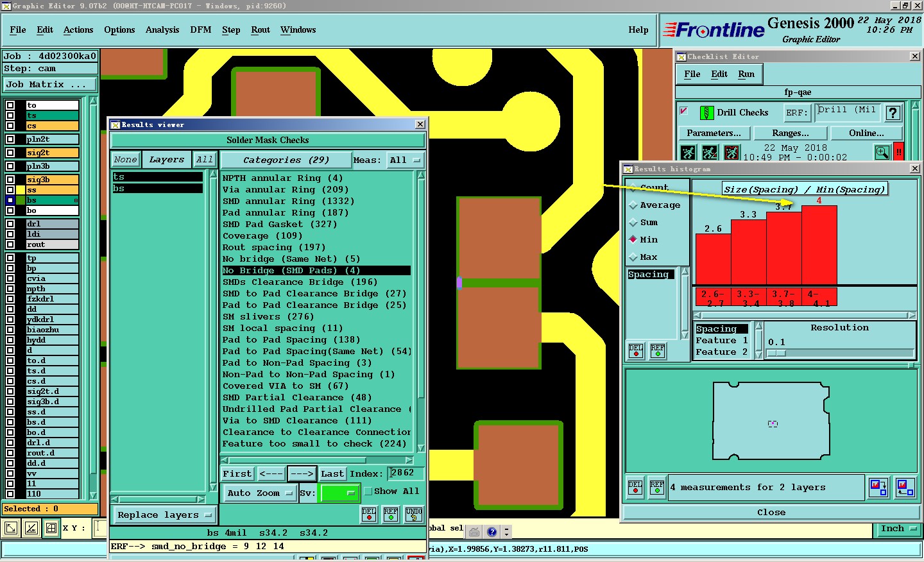This screenshot has height=562, width=924.
Task: Click the third red-outlined run icon
Action: (x=732, y=153)
